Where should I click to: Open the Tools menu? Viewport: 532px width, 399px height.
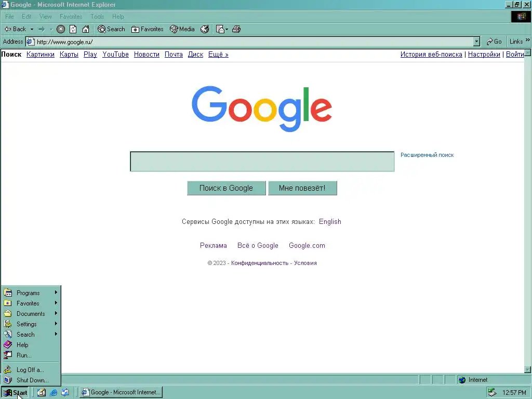click(x=97, y=17)
